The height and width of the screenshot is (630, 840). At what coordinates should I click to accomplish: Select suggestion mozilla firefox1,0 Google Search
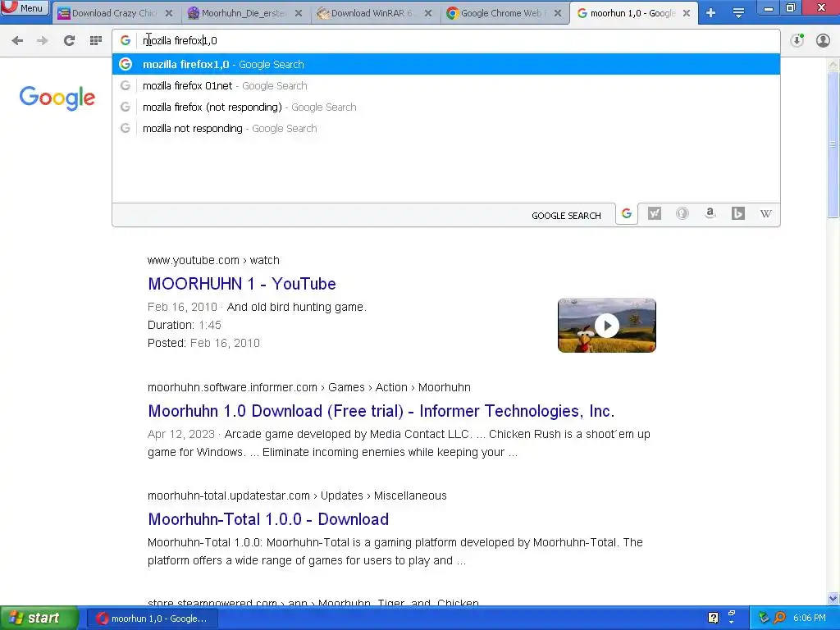[x=445, y=64]
